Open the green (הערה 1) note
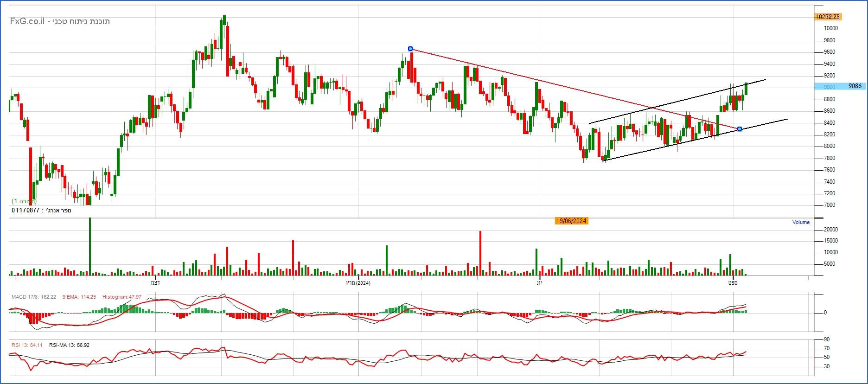868x384 pixels. pyautogui.click(x=24, y=201)
